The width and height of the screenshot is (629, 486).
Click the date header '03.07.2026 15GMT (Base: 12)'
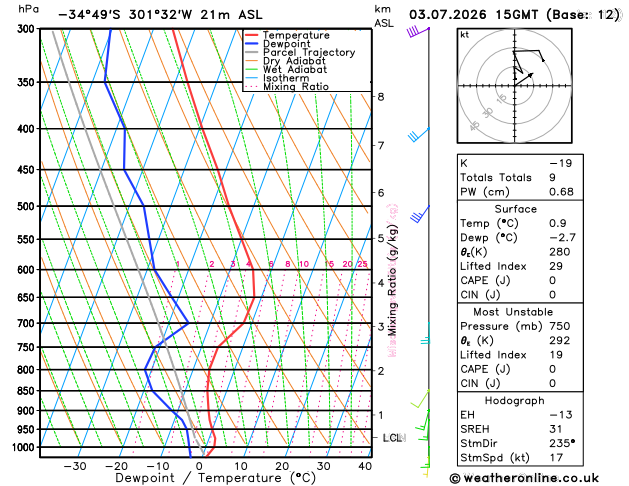click(514, 15)
